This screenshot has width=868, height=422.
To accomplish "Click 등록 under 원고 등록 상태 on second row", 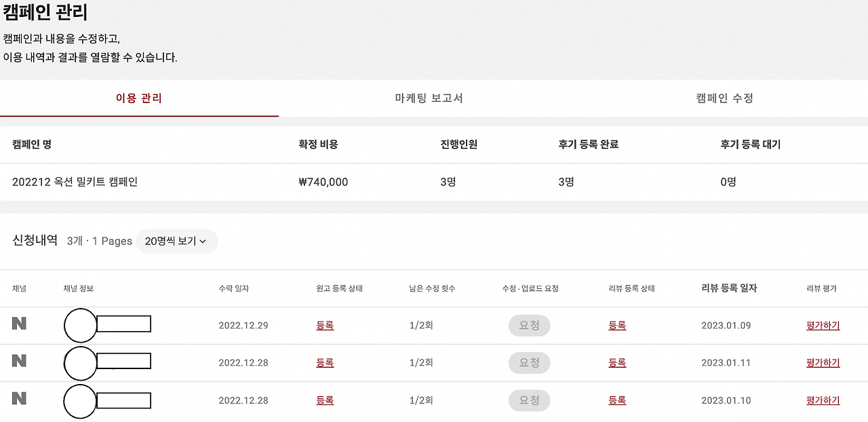I will point(325,362).
